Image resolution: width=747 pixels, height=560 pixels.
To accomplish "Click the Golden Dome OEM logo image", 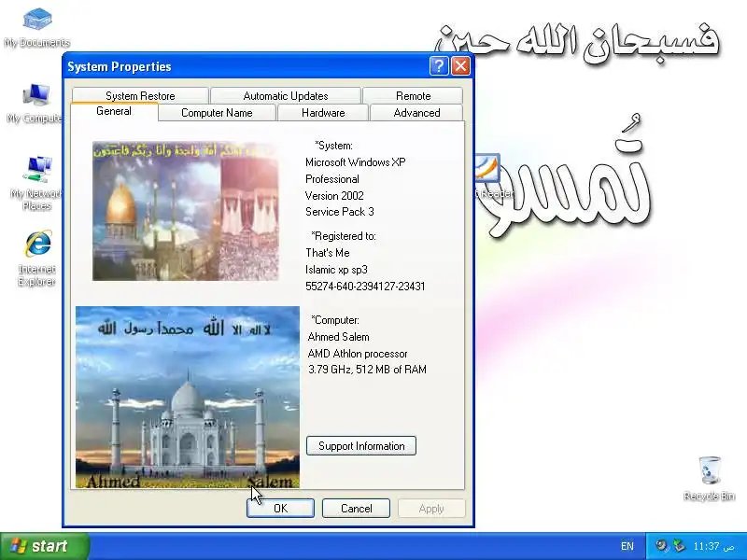I will (185, 211).
